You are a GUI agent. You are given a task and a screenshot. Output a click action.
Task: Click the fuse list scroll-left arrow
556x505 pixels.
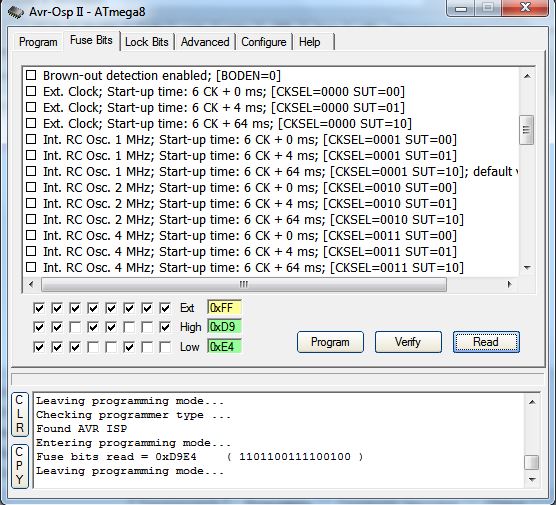coord(31,284)
